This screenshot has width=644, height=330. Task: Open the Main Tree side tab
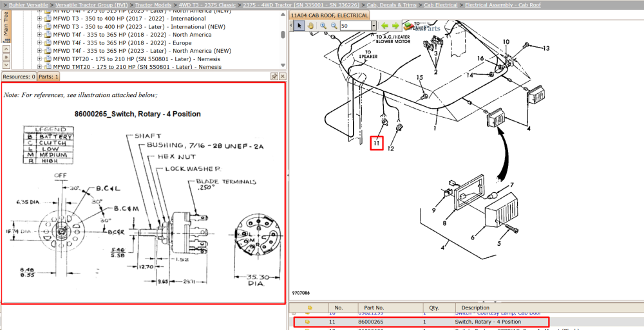pyautogui.click(x=5, y=26)
